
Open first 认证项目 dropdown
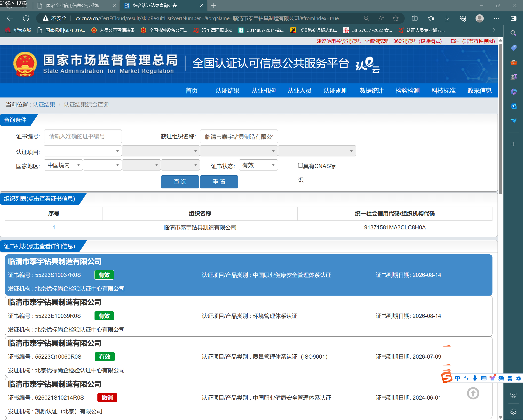click(83, 151)
